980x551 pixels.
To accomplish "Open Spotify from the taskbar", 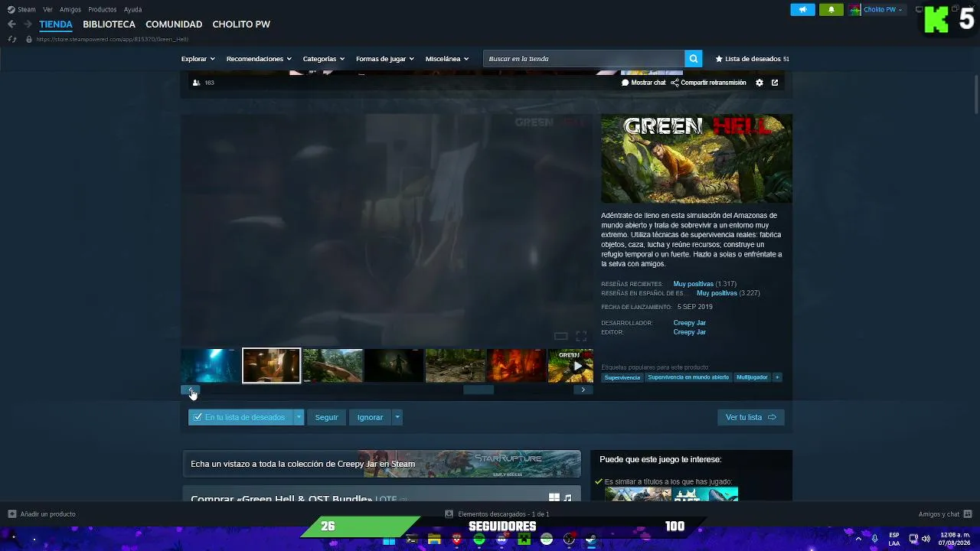I will [479, 540].
